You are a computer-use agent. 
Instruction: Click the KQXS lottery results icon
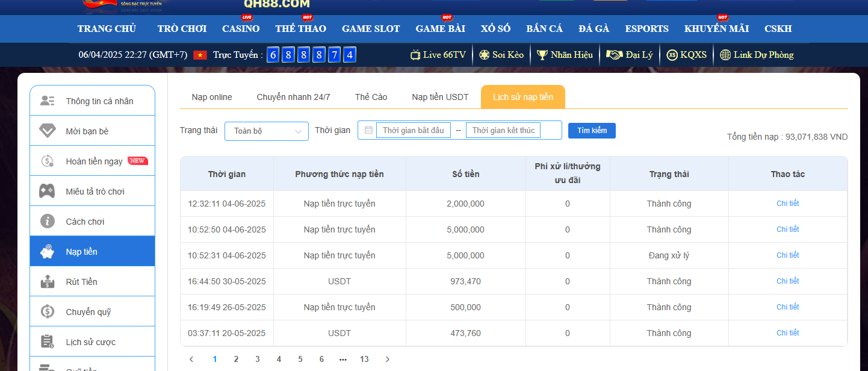point(672,55)
